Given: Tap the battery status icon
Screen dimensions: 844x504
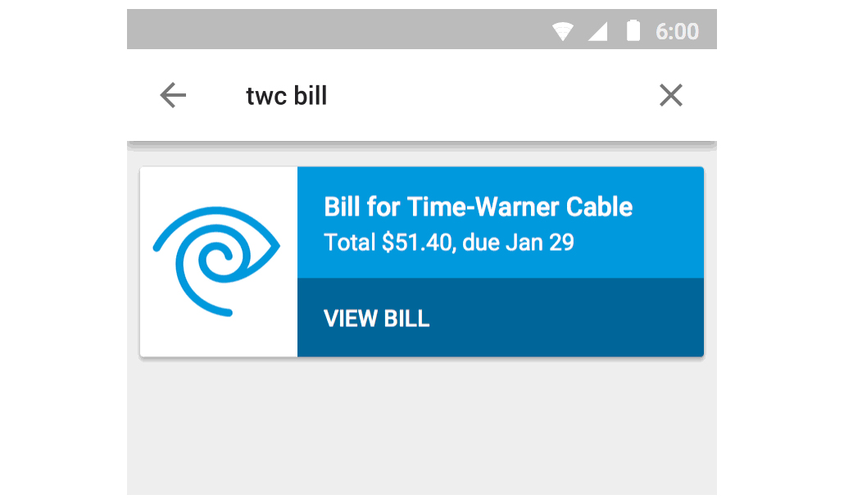Looking at the screenshot, I should pyautogui.click(x=633, y=31).
